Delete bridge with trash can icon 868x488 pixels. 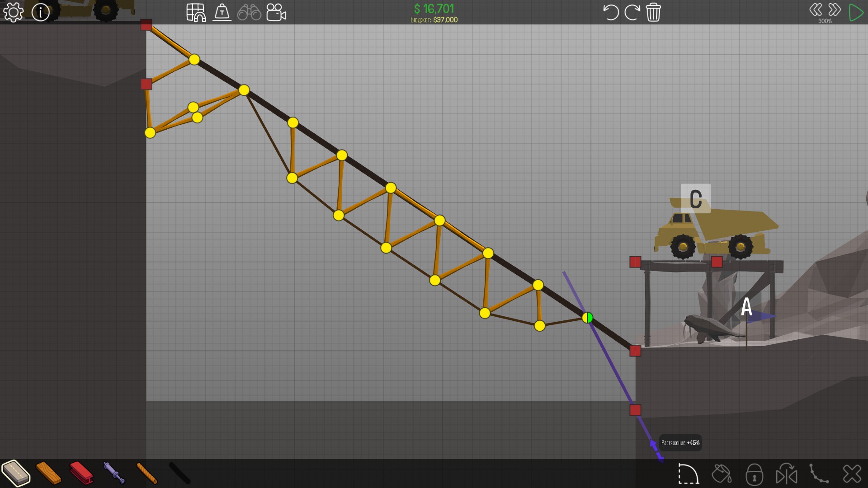[653, 12]
